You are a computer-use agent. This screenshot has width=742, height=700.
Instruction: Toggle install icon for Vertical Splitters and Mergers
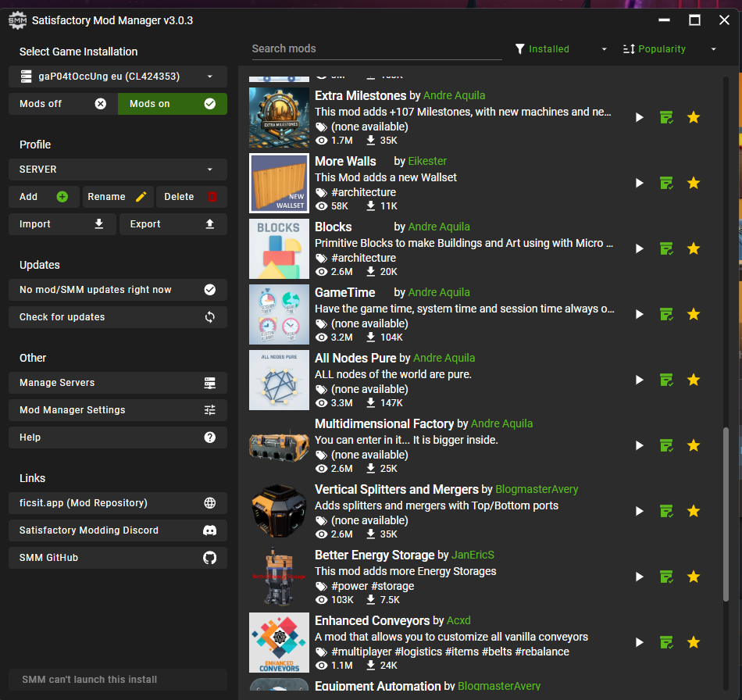point(666,511)
